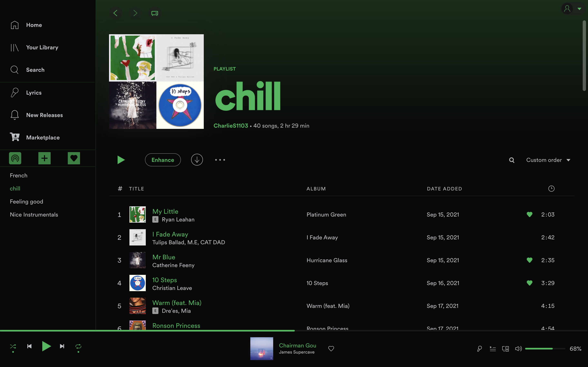Open connect to a device icon
This screenshot has width=588, height=367.
point(505,349)
